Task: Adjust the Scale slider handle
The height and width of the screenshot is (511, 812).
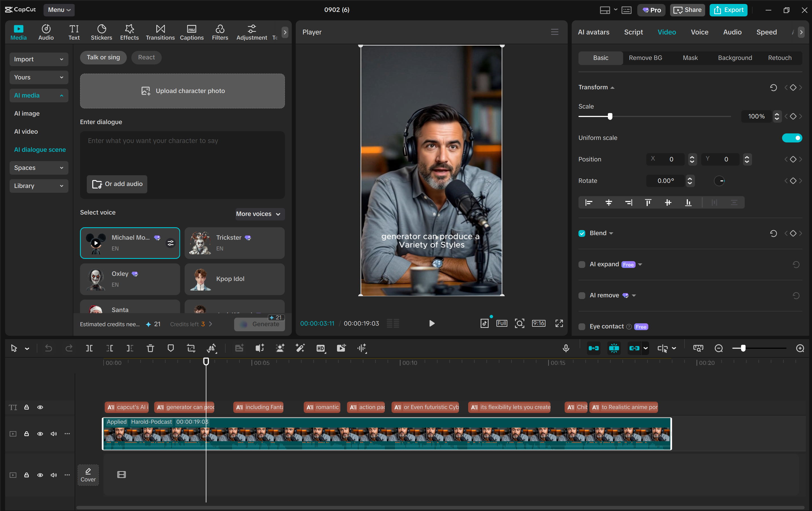Action: pyautogui.click(x=610, y=116)
